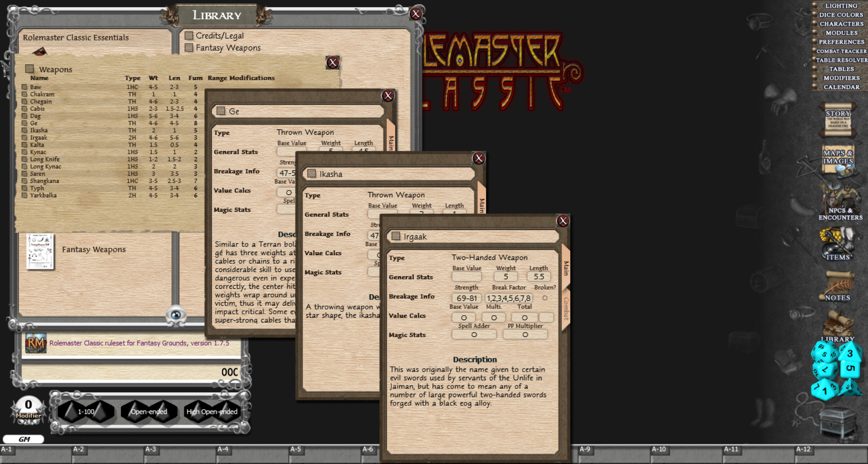Image resolution: width=868 pixels, height=464 pixels.
Task: Pick the cyan d20 die
Action: [x=824, y=352]
